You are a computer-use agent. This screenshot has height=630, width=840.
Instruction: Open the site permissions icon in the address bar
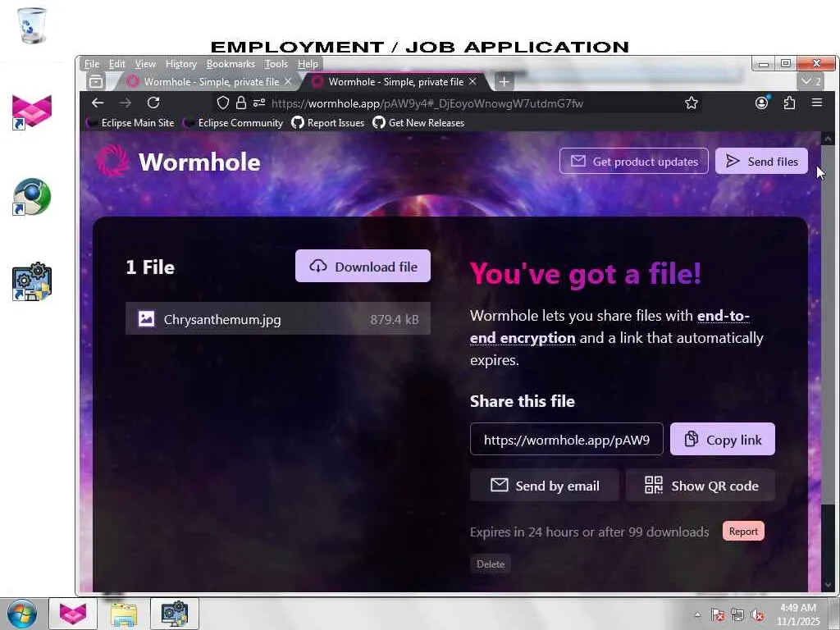point(259,103)
